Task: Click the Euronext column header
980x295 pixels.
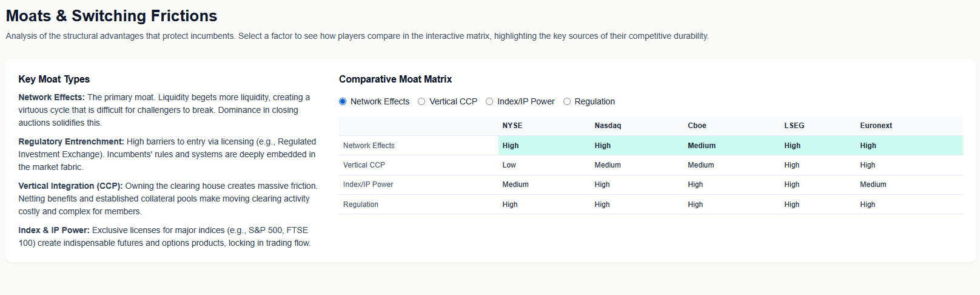Action: coord(876,126)
